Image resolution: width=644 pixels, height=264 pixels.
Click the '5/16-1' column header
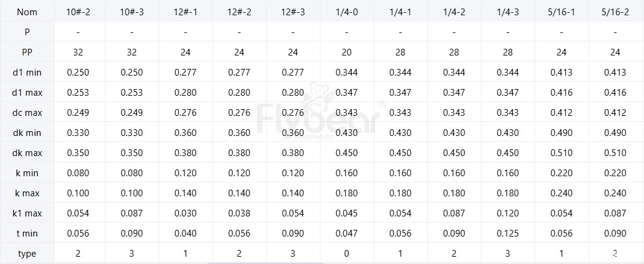(x=562, y=12)
